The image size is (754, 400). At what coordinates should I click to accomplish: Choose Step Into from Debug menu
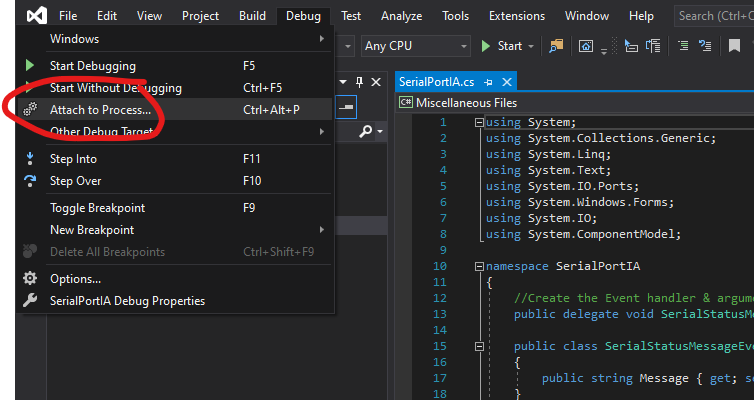click(x=175, y=159)
